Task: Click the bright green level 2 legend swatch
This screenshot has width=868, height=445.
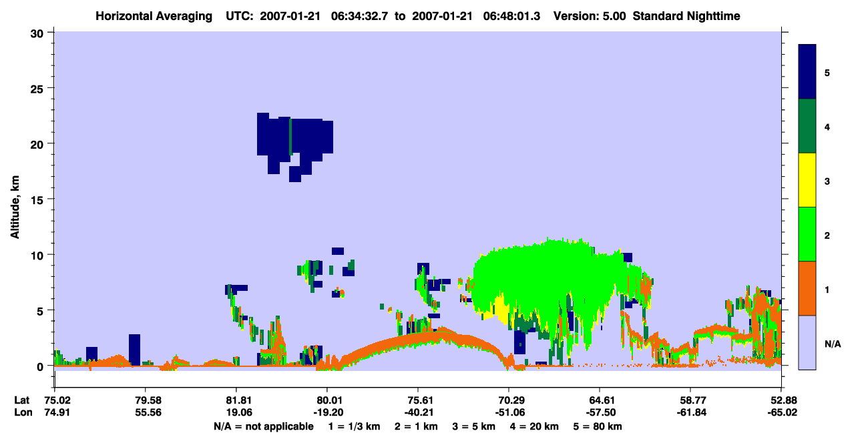Action: (x=807, y=234)
